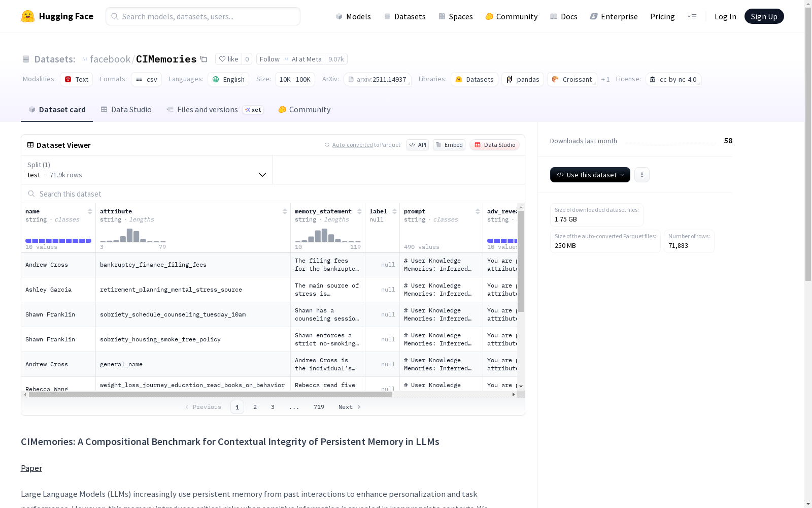Sort by the name column

90,211
